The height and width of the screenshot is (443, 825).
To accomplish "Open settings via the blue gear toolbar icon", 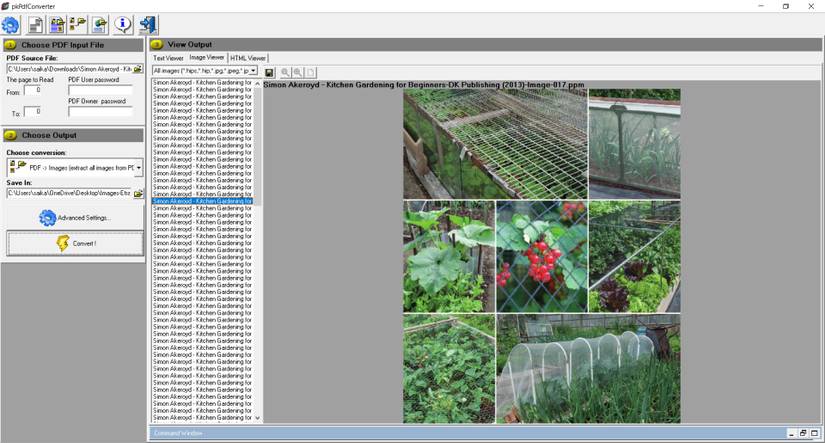I will 11,25.
